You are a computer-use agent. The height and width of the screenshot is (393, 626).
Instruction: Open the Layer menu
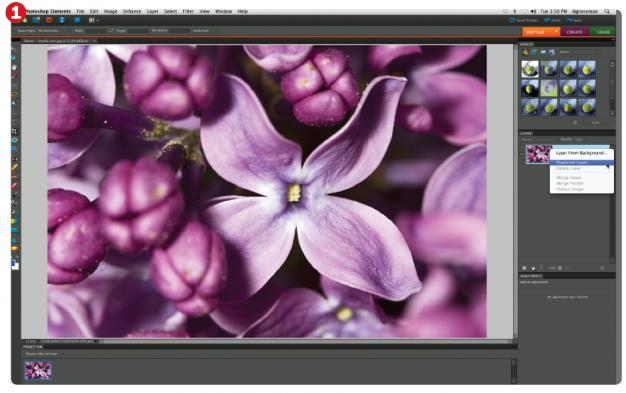(153, 11)
